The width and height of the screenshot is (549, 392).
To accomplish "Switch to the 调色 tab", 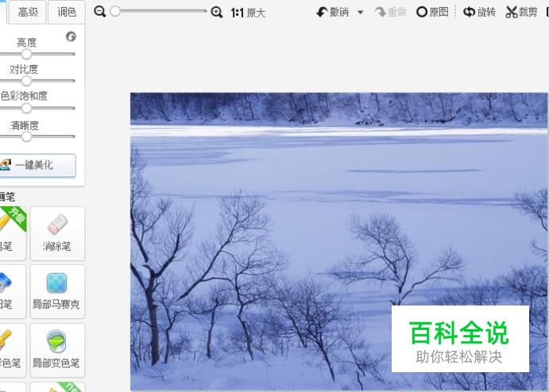I will [67, 12].
